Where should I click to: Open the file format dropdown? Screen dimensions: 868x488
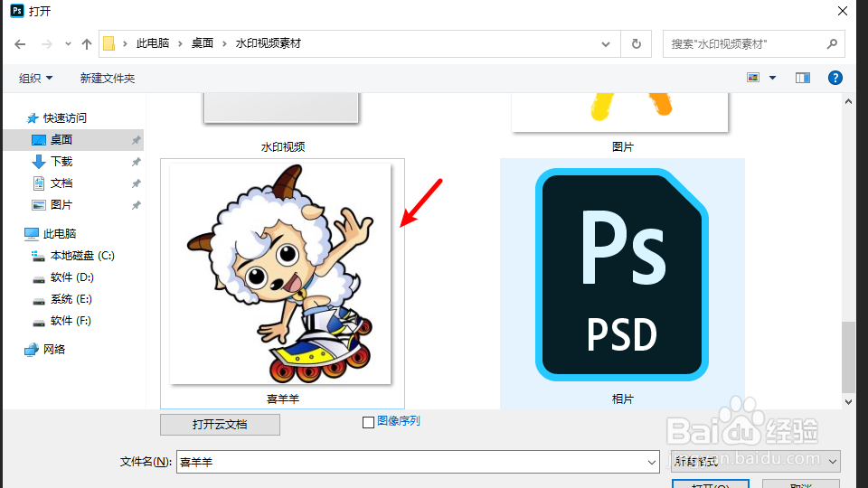(x=756, y=462)
